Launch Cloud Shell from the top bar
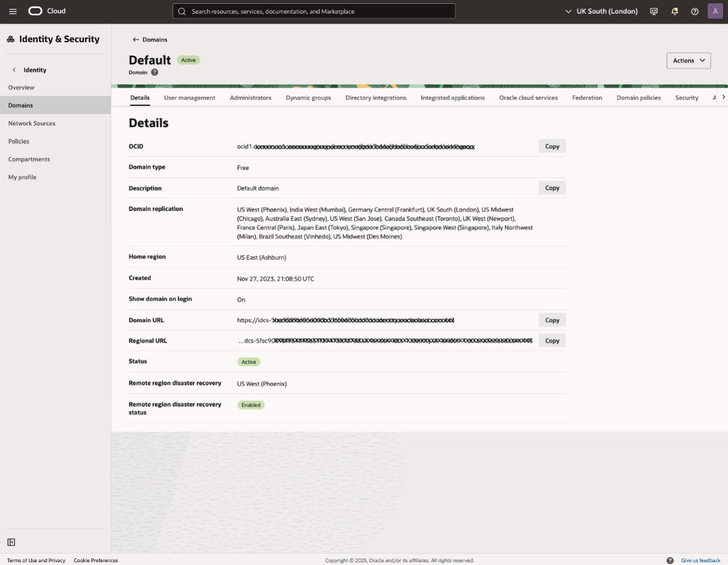 pyautogui.click(x=653, y=11)
